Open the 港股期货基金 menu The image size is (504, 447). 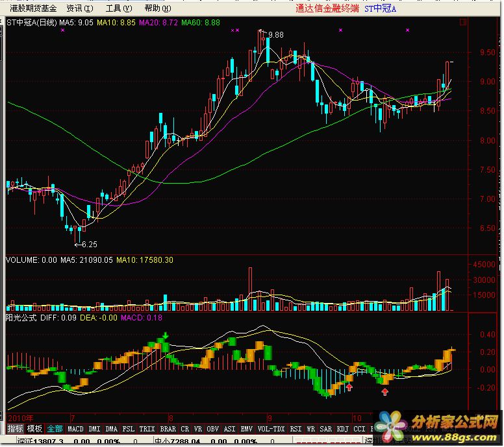tap(33, 8)
